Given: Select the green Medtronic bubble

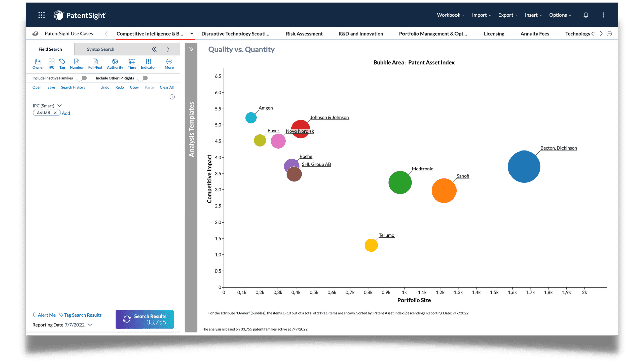Looking at the screenshot, I should click(x=400, y=182).
